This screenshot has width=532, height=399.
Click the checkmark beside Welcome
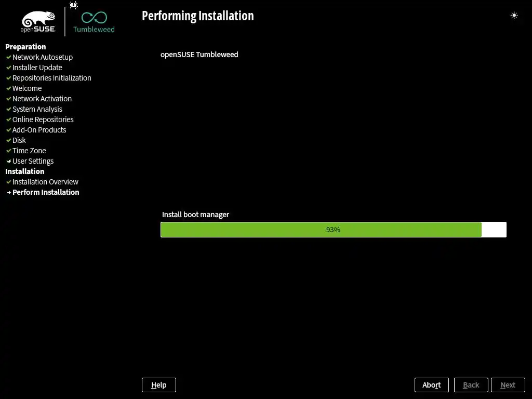tap(9, 88)
